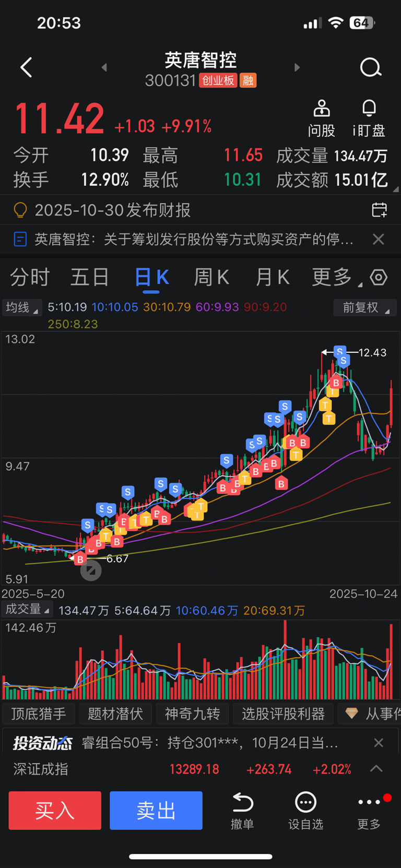Switch to the 五日 tab

coord(90,277)
